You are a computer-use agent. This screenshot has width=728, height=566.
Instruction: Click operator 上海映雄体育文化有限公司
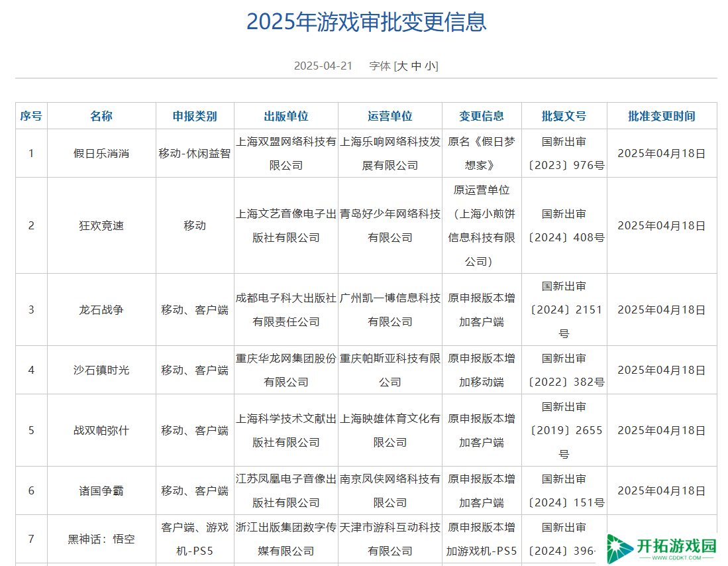pos(390,430)
